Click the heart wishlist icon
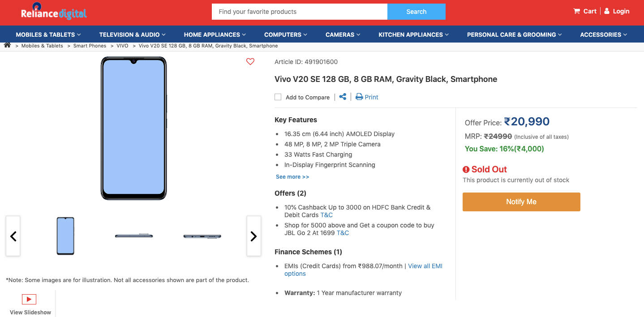The height and width of the screenshot is (317, 644). pyautogui.click(x=250, y=62)
